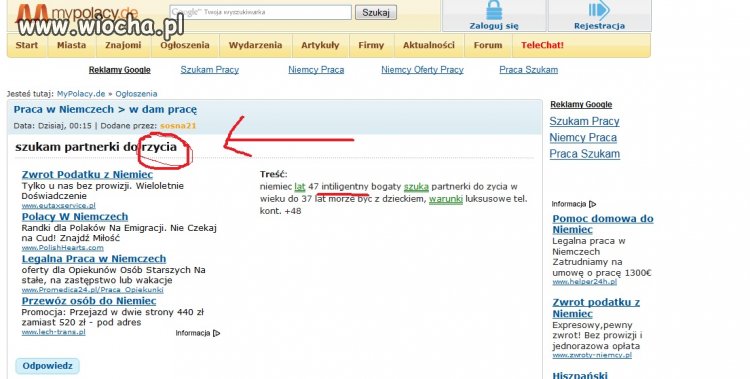Open the Ogłoszenia menu tab
Image resolution: width=750 pixels, height=379 pixels.
[185, 45]
